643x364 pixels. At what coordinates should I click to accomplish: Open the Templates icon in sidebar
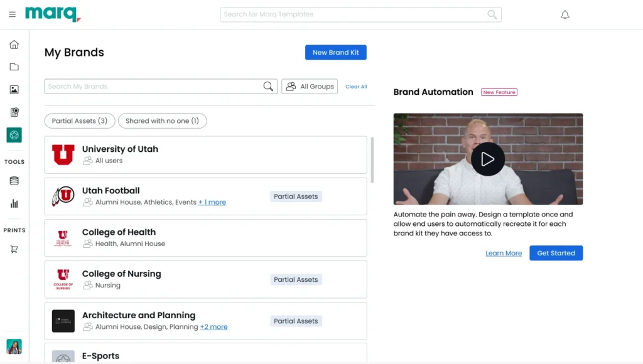click(14, 112)
